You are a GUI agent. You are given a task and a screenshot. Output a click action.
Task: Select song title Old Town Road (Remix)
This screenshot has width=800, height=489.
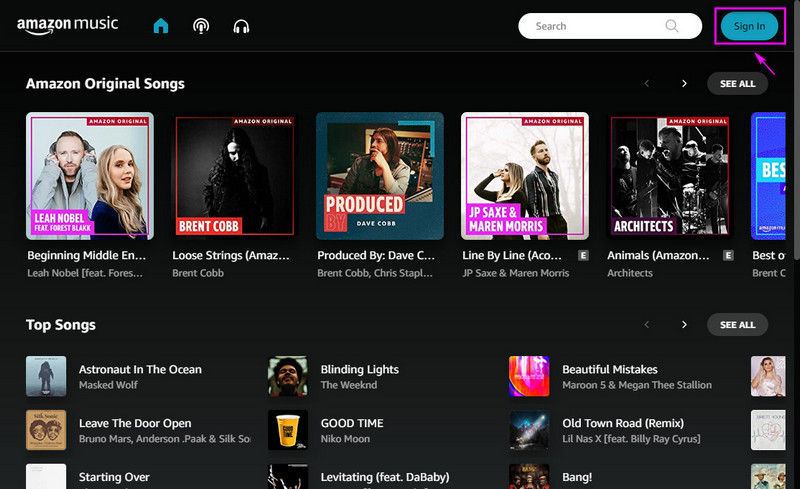coord(623,423)
